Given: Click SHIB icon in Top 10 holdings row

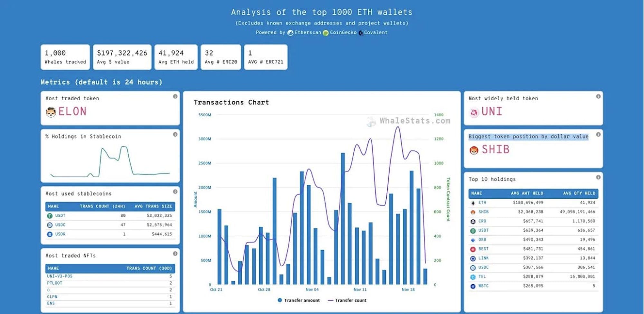Looking at the screenshot, I should point(473,212).
